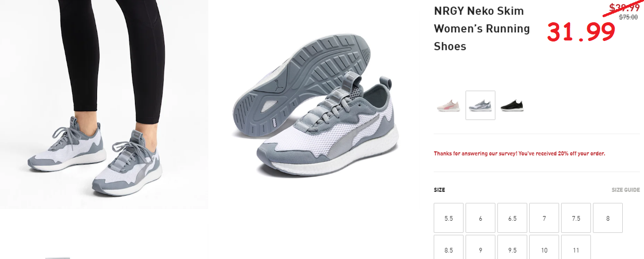Pick size 6.5
The image size is (644, 259).
[512, 218]
